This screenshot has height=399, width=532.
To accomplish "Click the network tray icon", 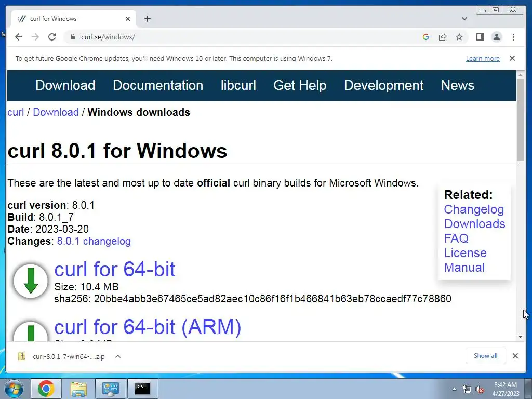I will coord(467,389).
